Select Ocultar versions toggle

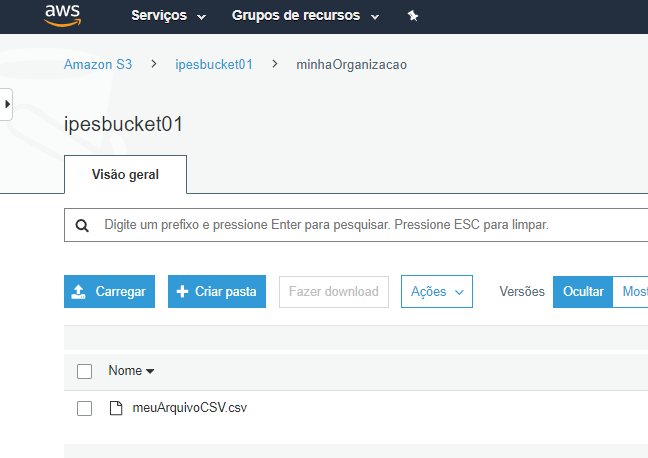coord(582,292)
